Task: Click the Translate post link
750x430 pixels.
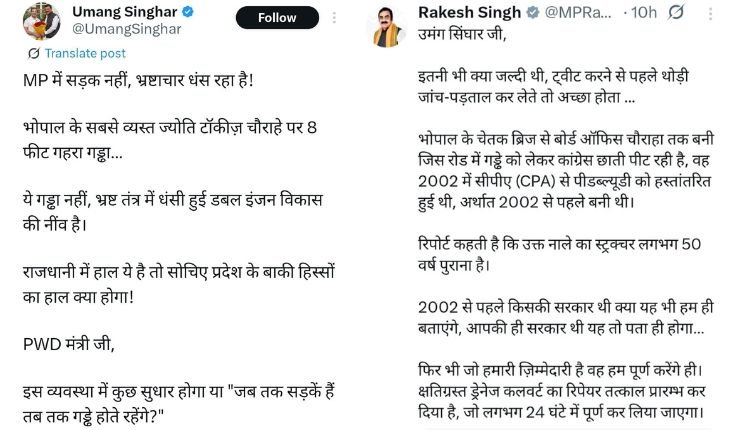Action: click(85, 53)
